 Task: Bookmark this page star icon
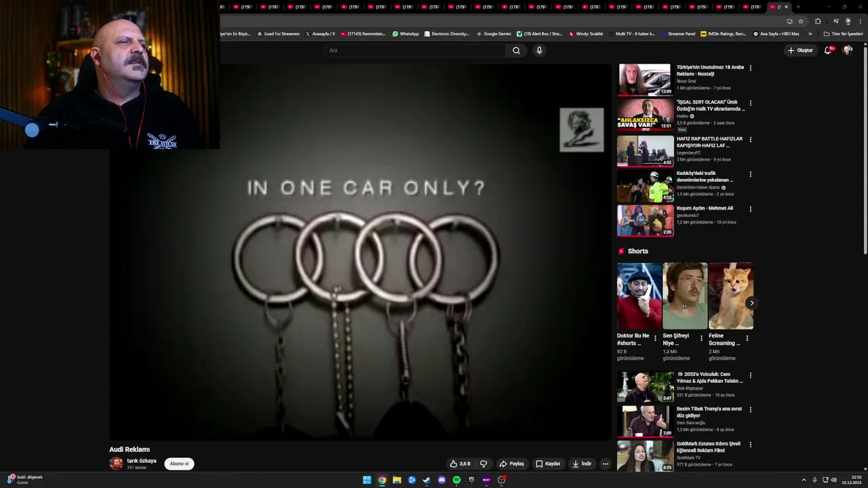tap(801, 21)
